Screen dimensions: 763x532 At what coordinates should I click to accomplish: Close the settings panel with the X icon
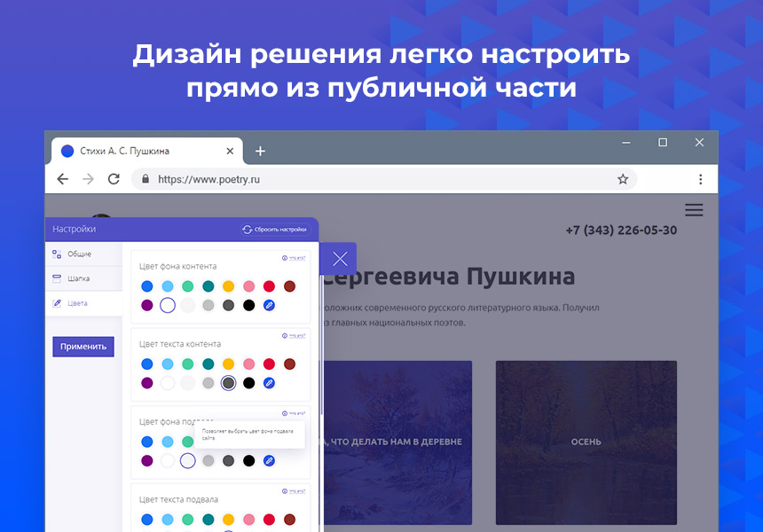click(x=340, y=259)
